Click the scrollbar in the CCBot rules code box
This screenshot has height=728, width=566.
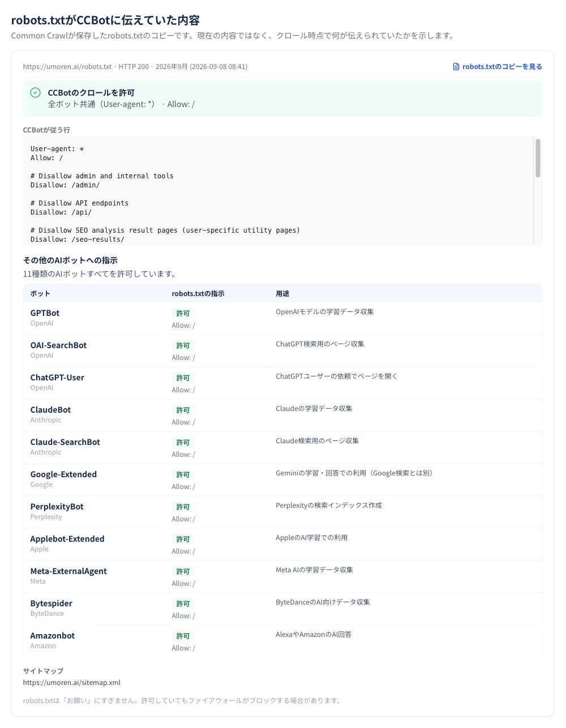538,158
